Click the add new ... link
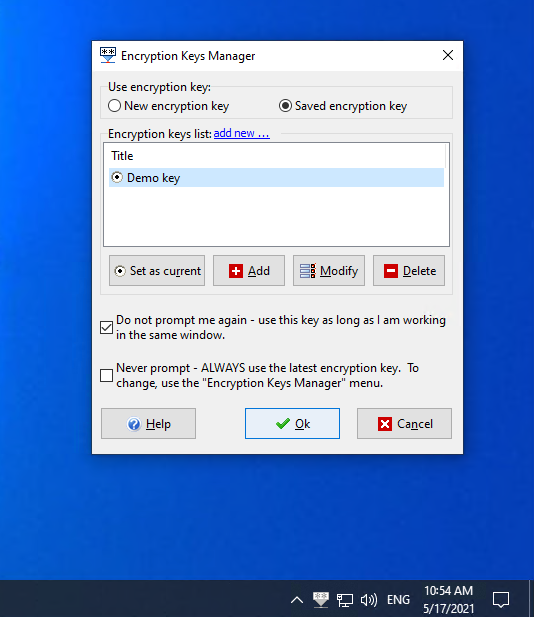 pyautogui.click(x=242, y=133)
